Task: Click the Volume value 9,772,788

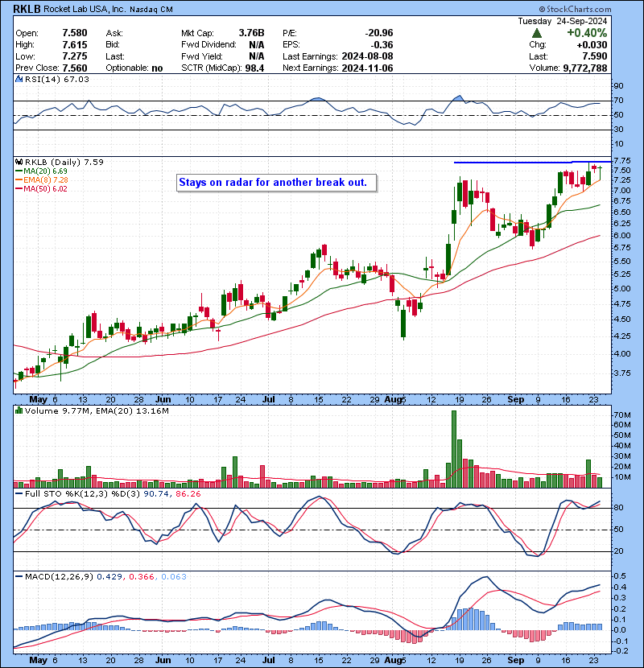Action: (585, 68)
